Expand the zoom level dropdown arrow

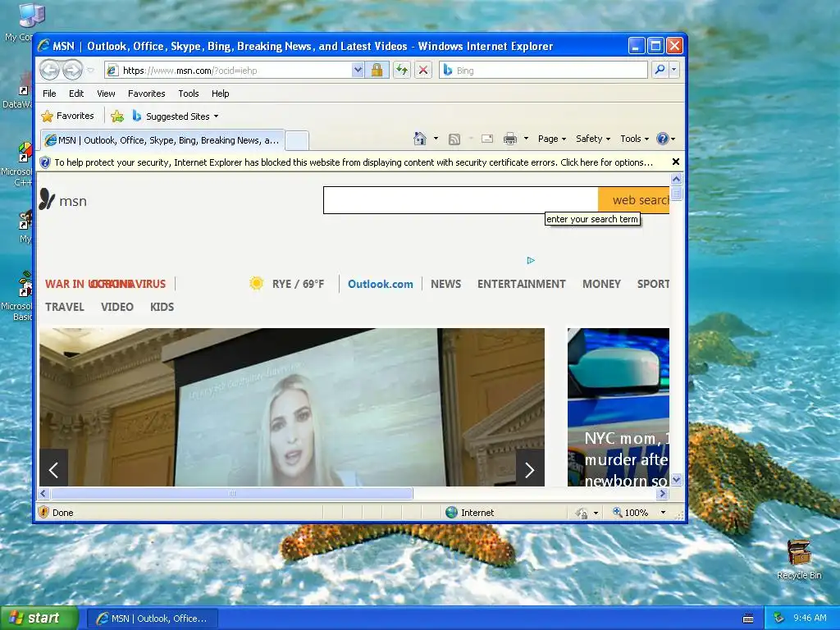(663, 513)
